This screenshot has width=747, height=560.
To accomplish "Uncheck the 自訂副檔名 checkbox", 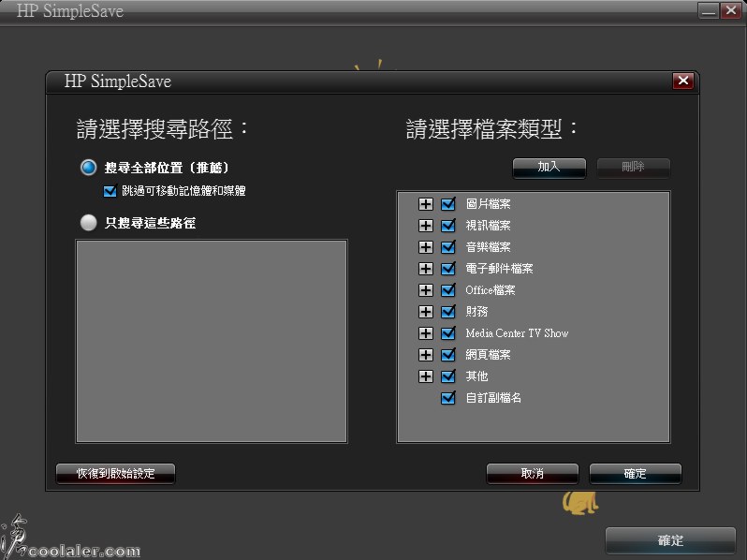I will [447, 397].
